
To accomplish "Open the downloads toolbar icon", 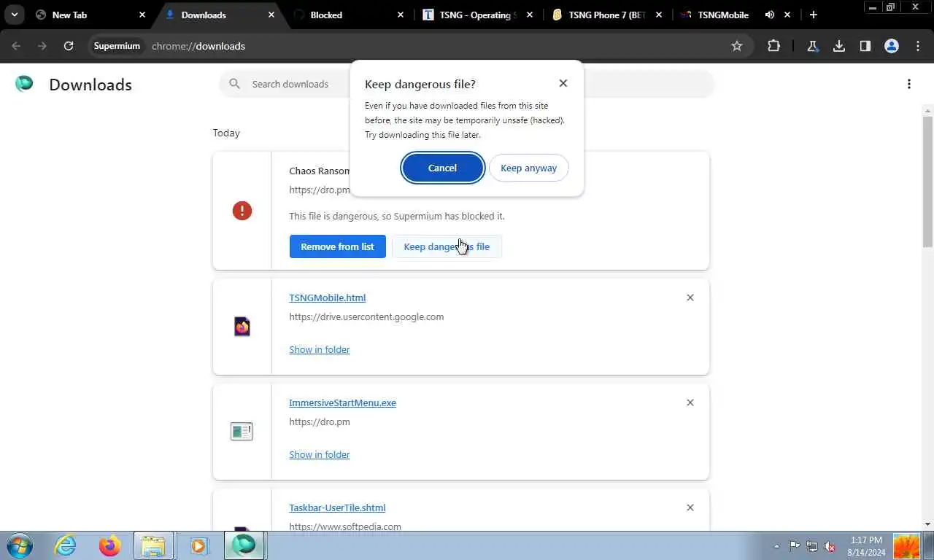I will (x=839, y=46).
